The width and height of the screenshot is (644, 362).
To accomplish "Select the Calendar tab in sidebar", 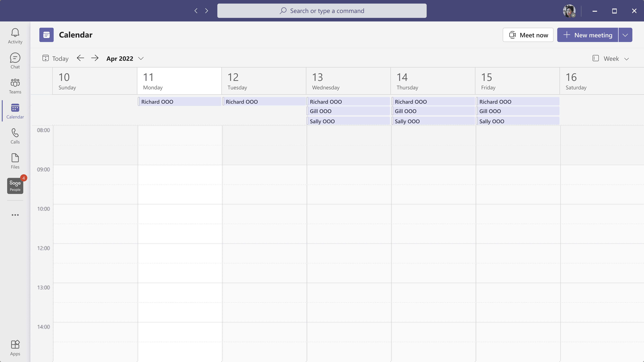I will [15, 111].
